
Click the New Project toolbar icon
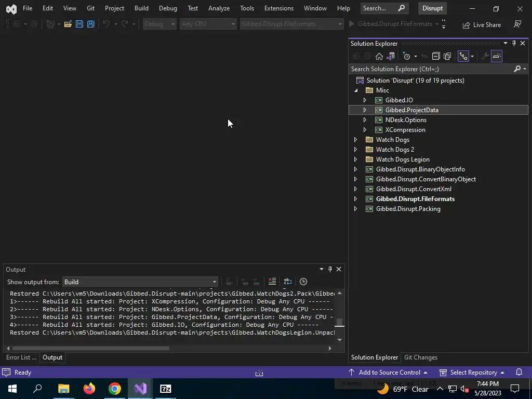click(x=50, y=24)
